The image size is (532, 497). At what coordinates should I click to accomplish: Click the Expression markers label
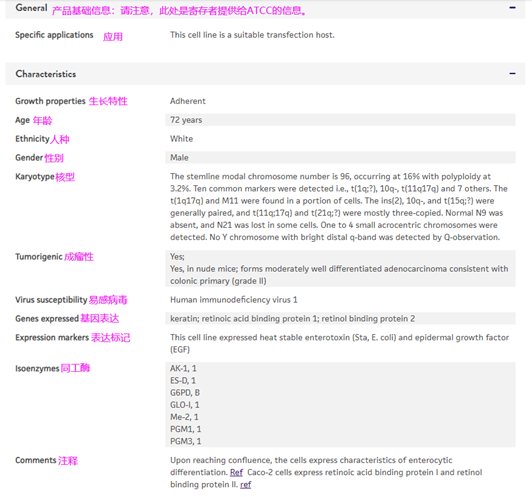[x=52, y=338]
